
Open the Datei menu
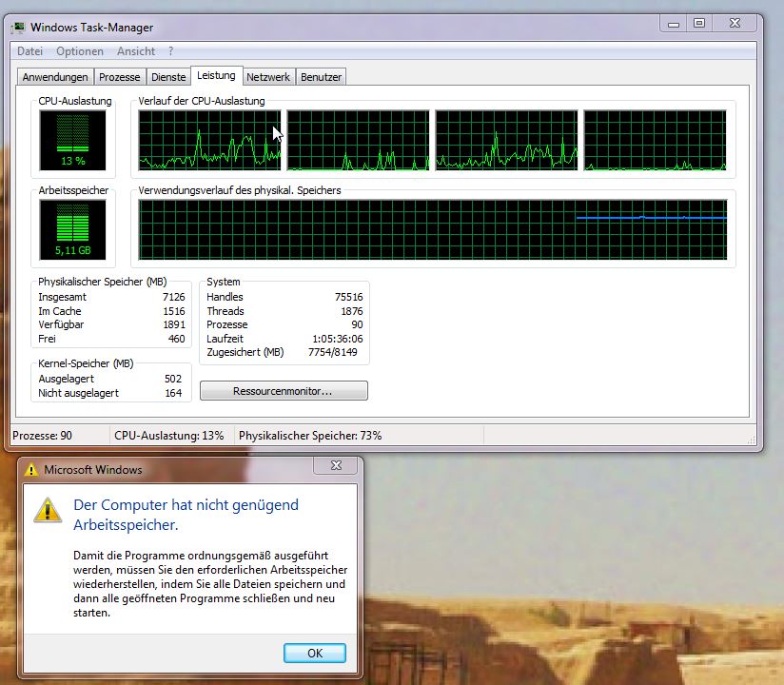pyautogui.click(x=30, y=51)
